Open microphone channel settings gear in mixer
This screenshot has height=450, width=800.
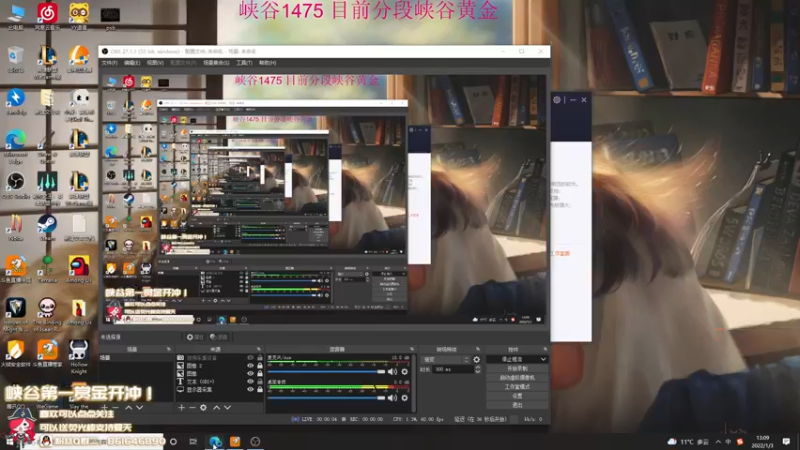pos(405,371)
